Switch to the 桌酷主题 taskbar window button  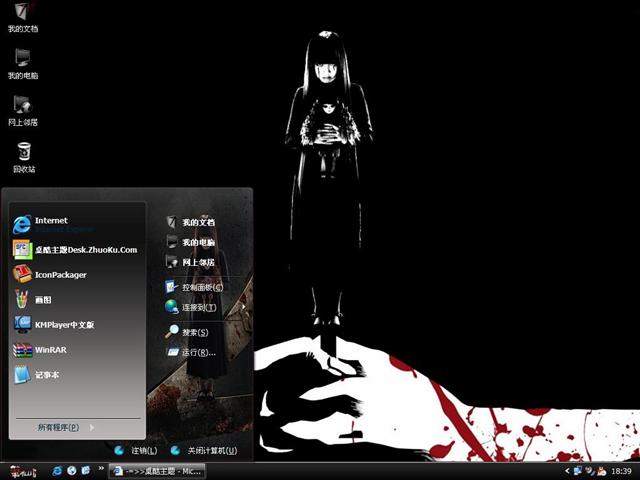(157, 471)
